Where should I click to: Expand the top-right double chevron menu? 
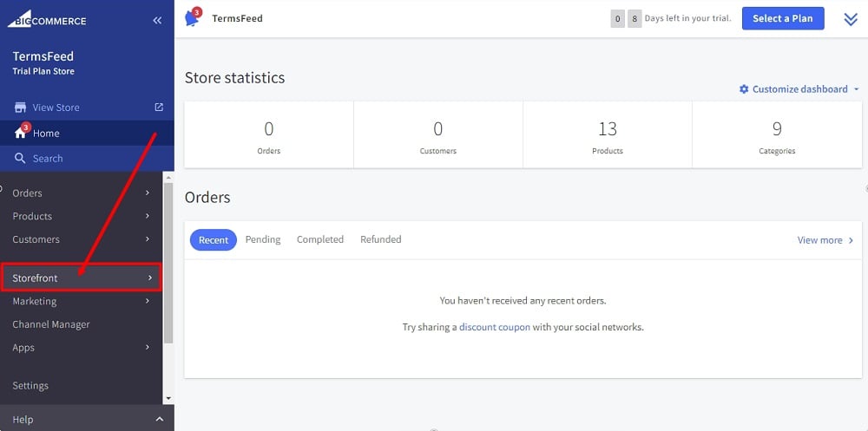click(851, 19)
